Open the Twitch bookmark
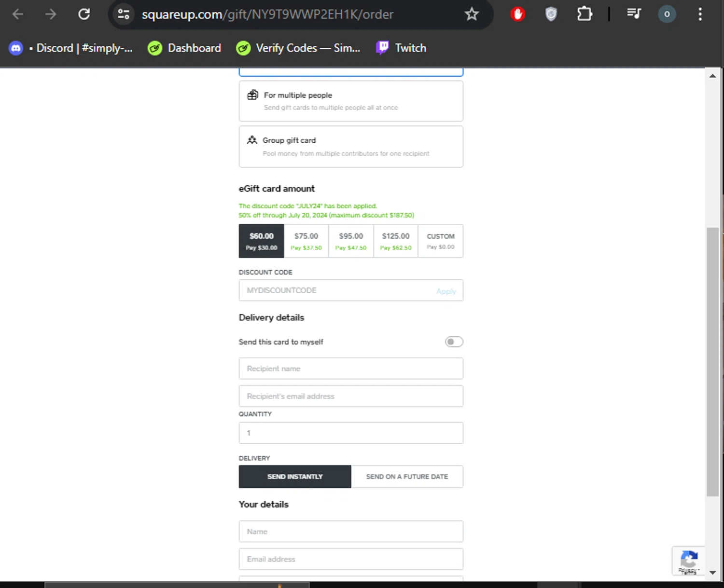724x588 pixels. point(401,48)
